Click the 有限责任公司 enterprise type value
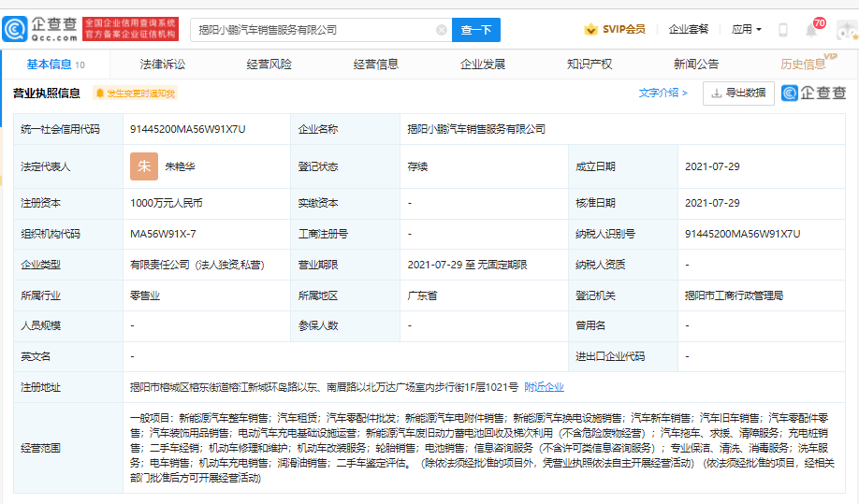This screenshot has height=504, width=859. click(197, 265)
